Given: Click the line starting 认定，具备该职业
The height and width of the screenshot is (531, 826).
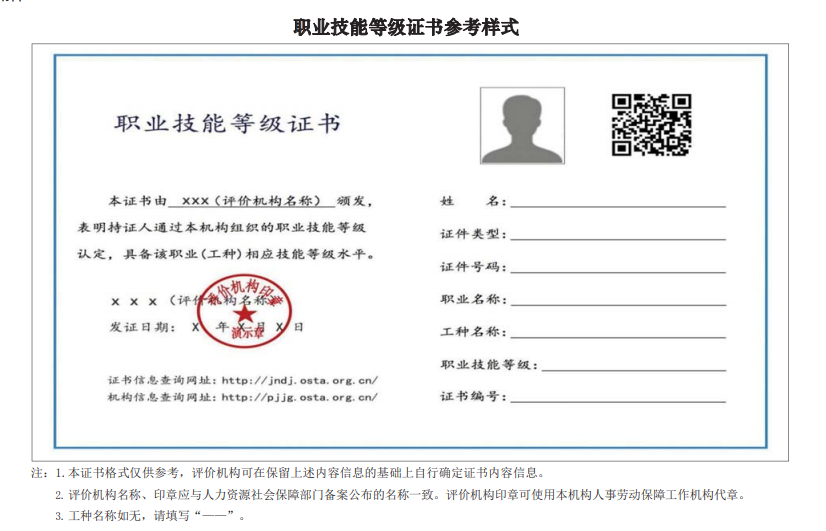Looking at the screenshot, I should click(226, 254).
